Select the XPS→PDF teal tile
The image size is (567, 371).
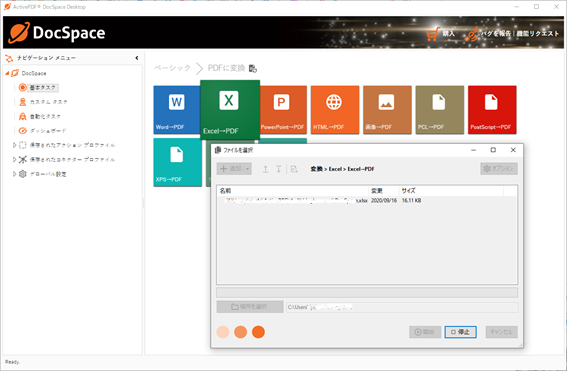click(178, 162)
